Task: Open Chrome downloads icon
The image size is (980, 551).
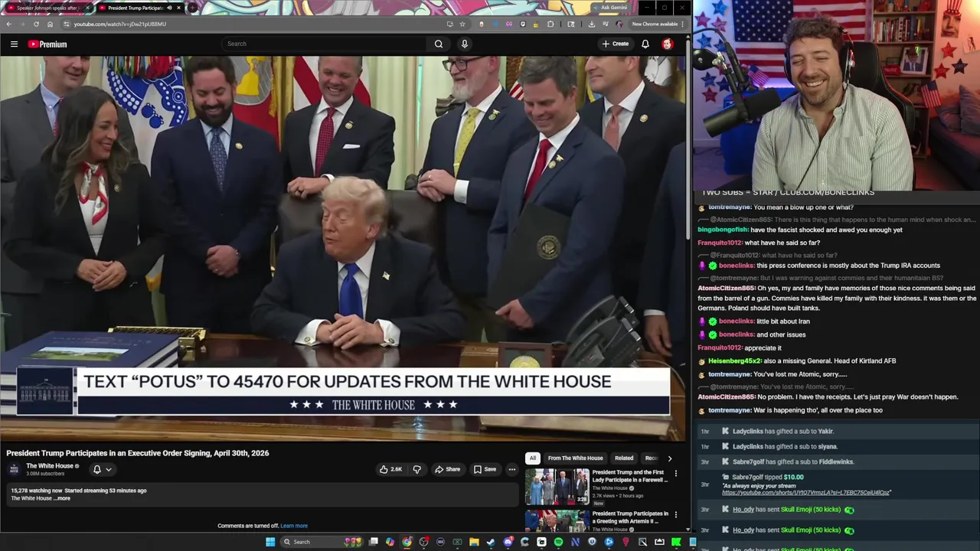Action: [591, 24]
